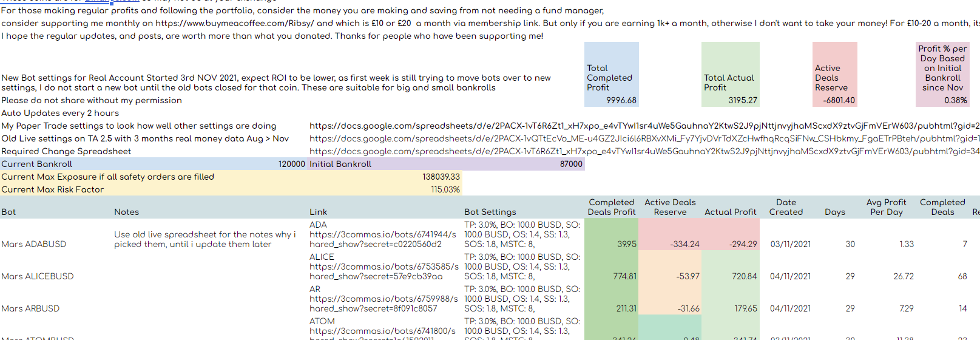
Task: Click the Max Risk Factor value 115.03%
Action: click(x=445, y=189)
